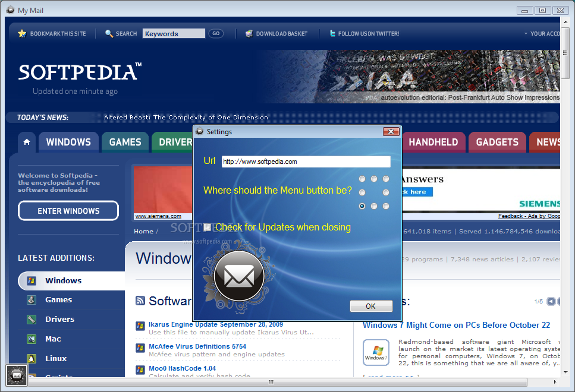This screenshot has width=575, height=392.
Task: Click the www.siemens.com ad link
Action: (x=158, y=216)
